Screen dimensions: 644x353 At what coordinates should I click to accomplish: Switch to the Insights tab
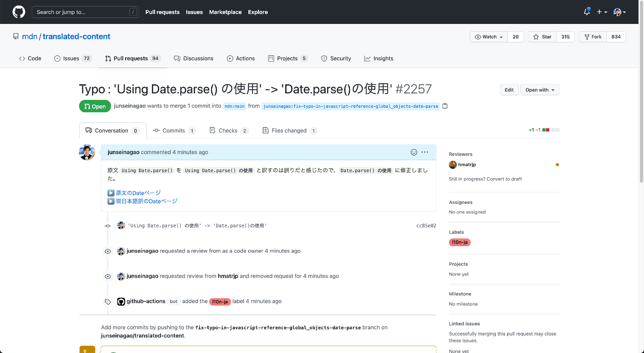click(x=379, y=58)
